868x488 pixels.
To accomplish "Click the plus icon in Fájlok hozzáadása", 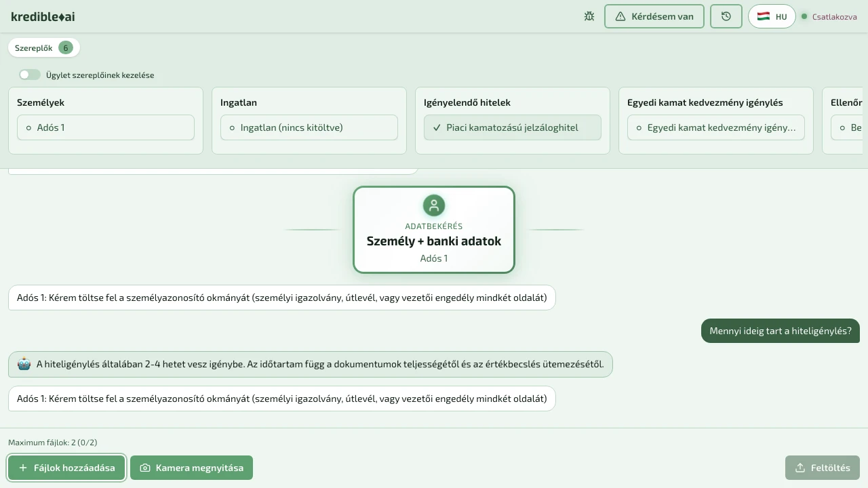I will 23,468.
